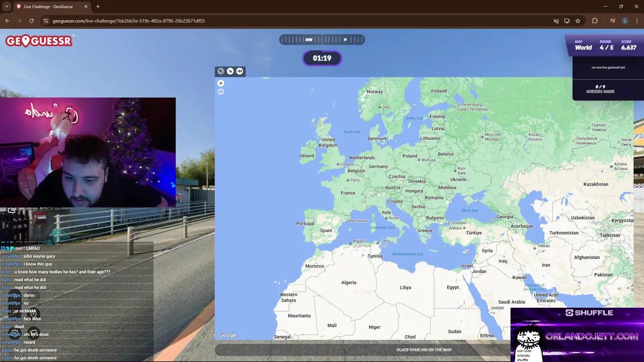Toggle the sticky map pin button
This screenshot has width=644, height=362.
(239, 71)
